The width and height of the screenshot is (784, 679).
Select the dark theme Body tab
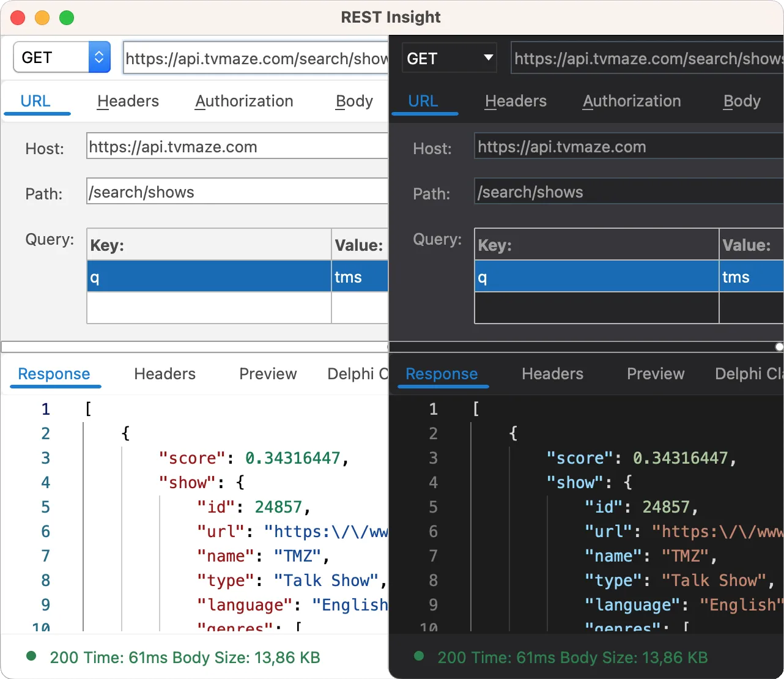(x=742, y=101)
